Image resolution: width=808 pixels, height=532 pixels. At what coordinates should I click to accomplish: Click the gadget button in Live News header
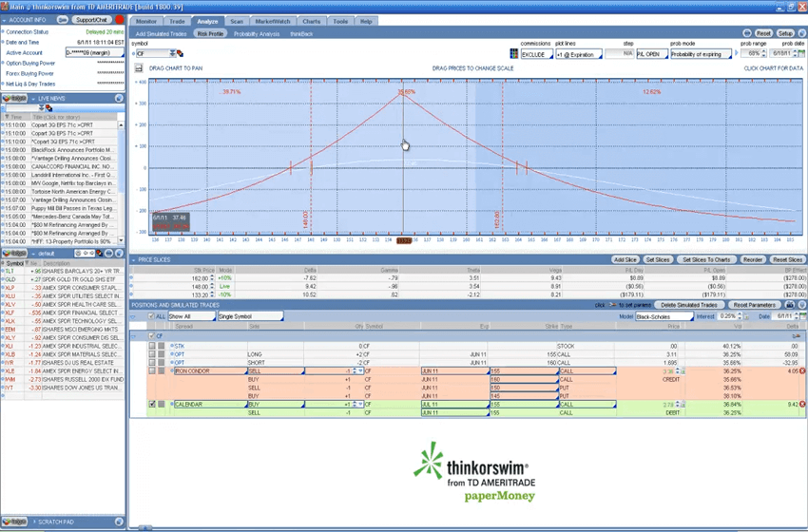click(x=14, y=99)
